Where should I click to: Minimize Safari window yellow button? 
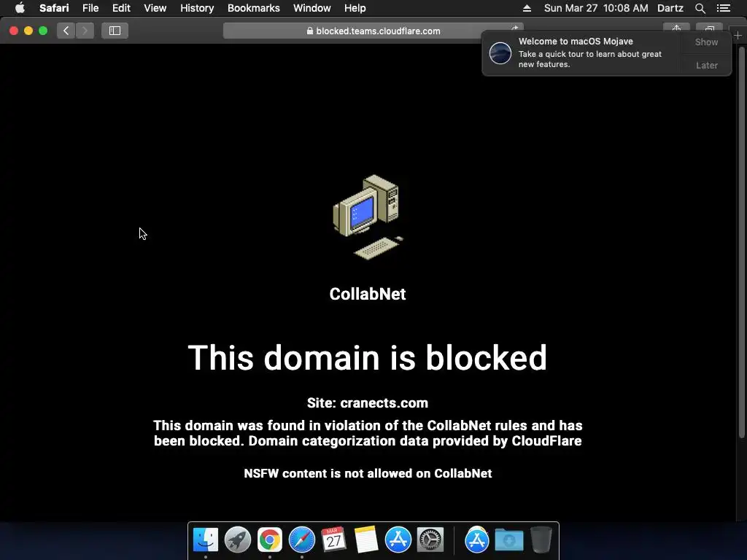pyautogui.click(x=28, y=31)
